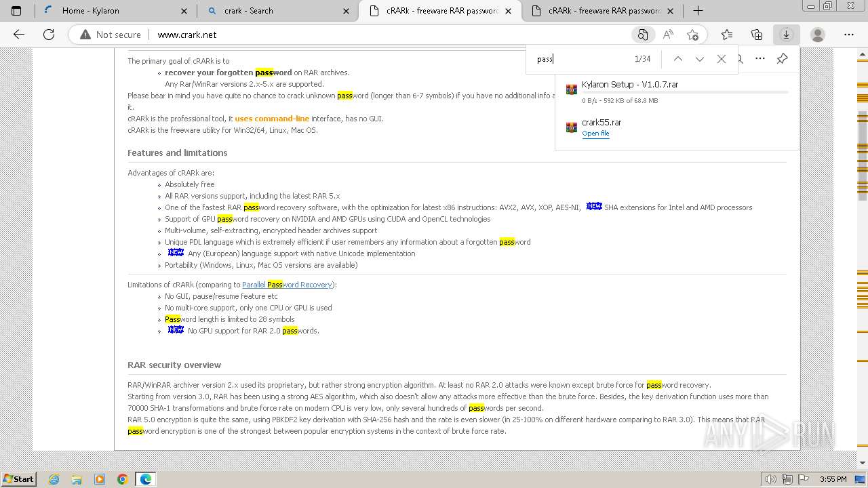Close the active cRARk tab
The height and width of the screenshot is (488, 868).
(509, 11)
